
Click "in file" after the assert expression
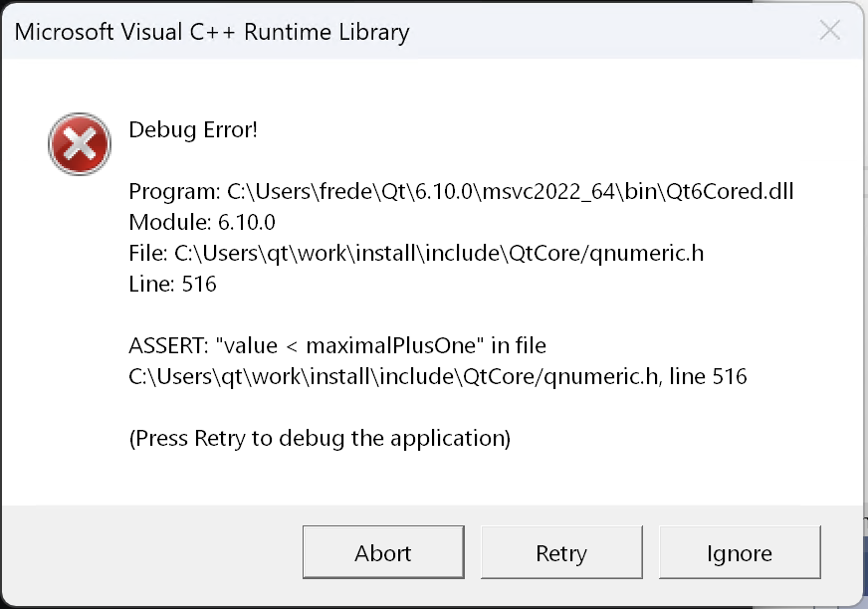(519, 345)
